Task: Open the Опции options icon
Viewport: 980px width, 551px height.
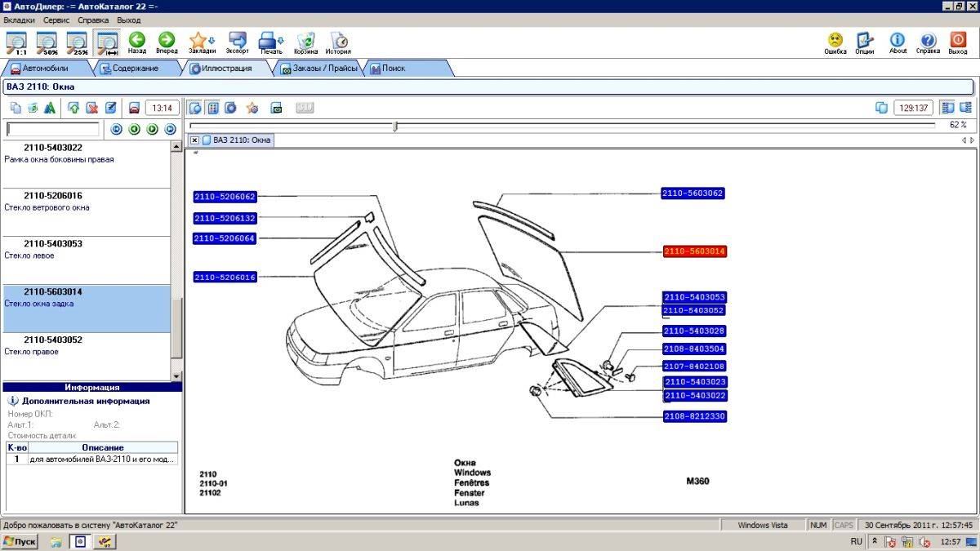Action: (x=865, y=42)
